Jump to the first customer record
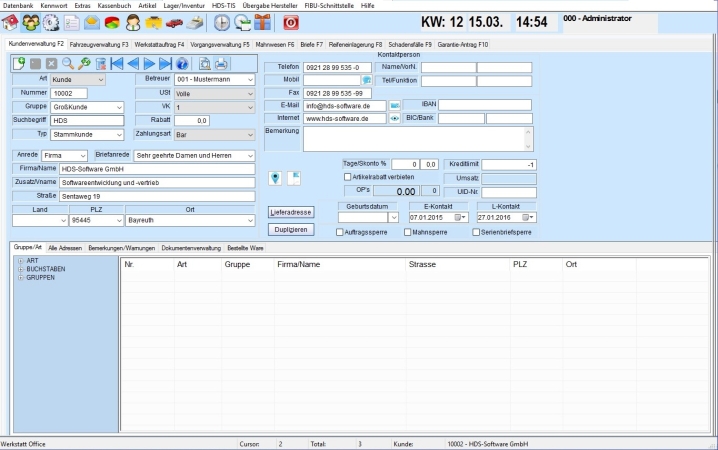Image resolution: width=718 pixels, height=450 pixels. pyautogui.click(x=117, y=63)
